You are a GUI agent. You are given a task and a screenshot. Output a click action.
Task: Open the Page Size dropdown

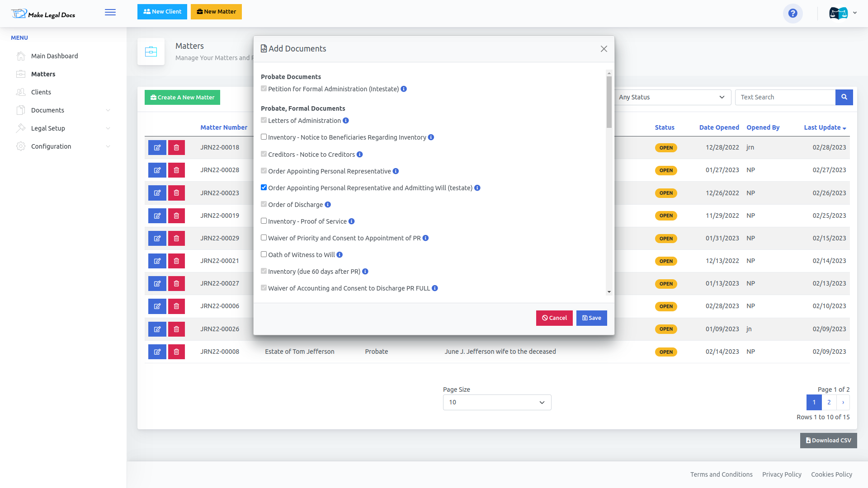497,402
